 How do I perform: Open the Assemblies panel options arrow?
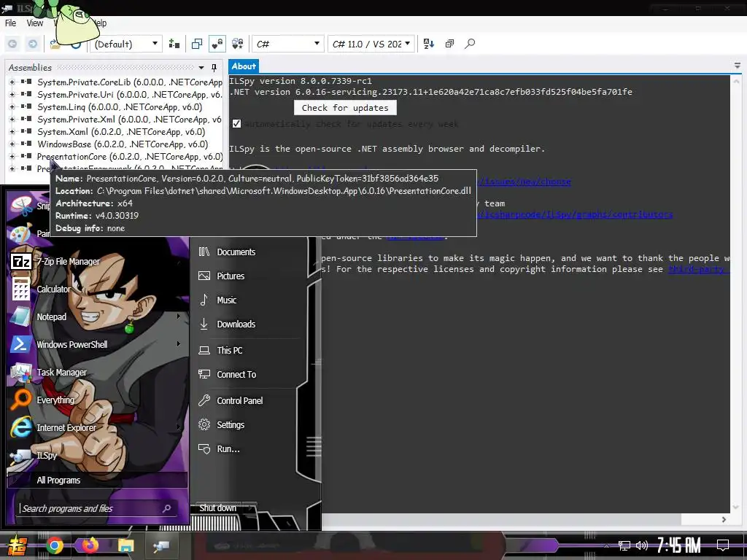[201, 68]
